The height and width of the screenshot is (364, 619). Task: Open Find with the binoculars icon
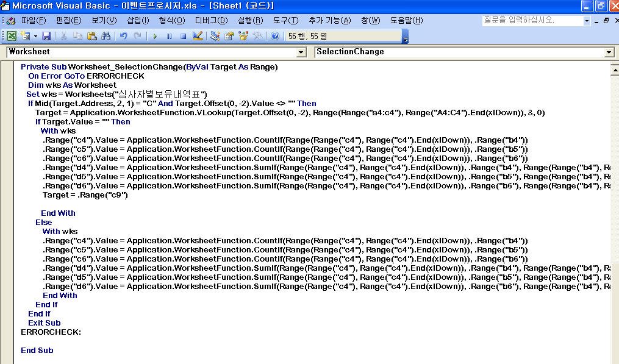pyautogui.click(x=106, y=37)
